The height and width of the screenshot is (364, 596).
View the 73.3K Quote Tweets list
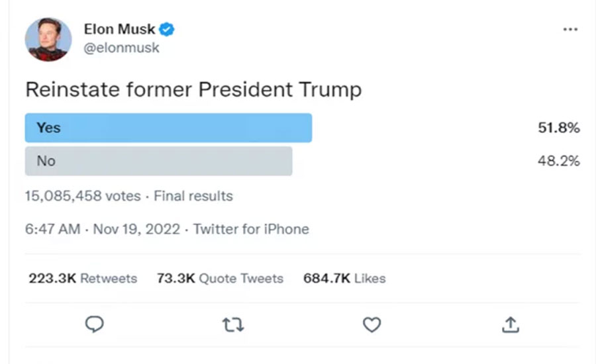click(x=220, y=278)
